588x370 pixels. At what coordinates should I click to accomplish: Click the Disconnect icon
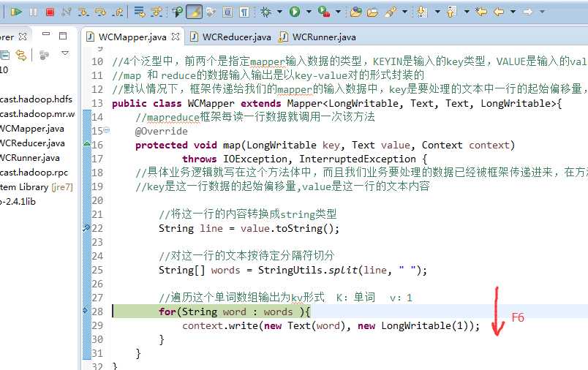click(x=67, y=12)
